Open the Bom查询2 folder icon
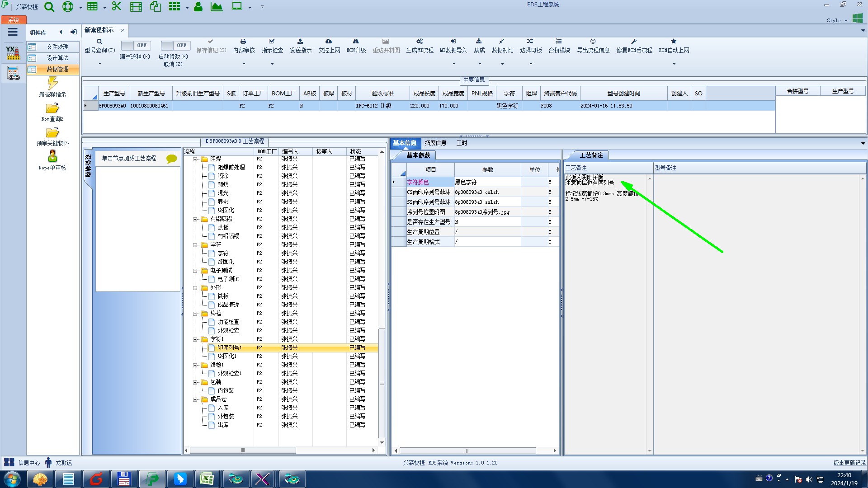868x488 pixels. pos(52,109)
